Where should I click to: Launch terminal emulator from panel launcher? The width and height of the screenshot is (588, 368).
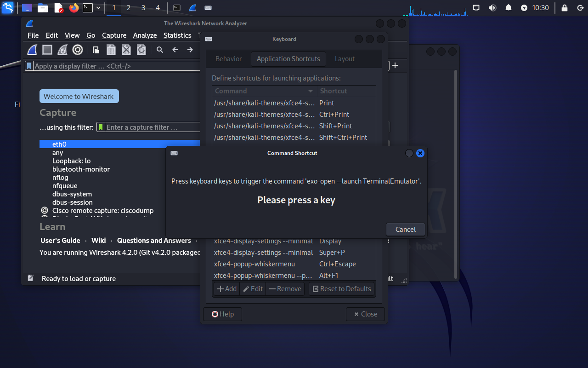coord(88,8)
